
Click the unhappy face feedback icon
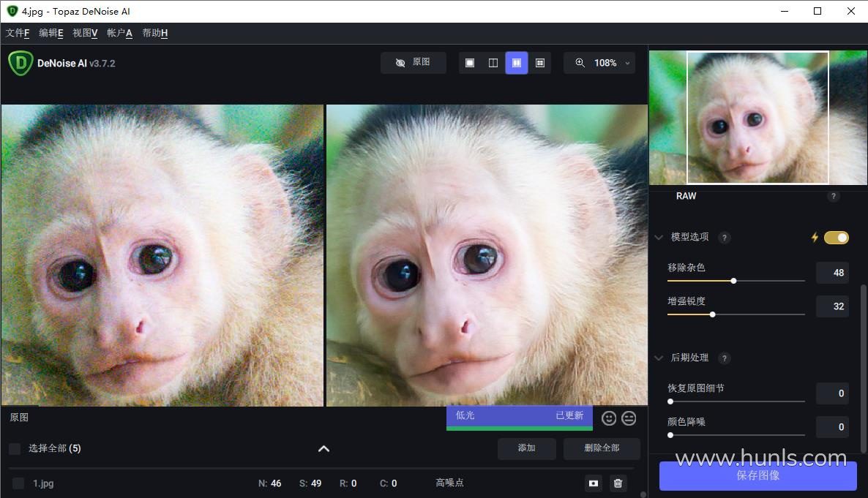(x=629, y=418)
